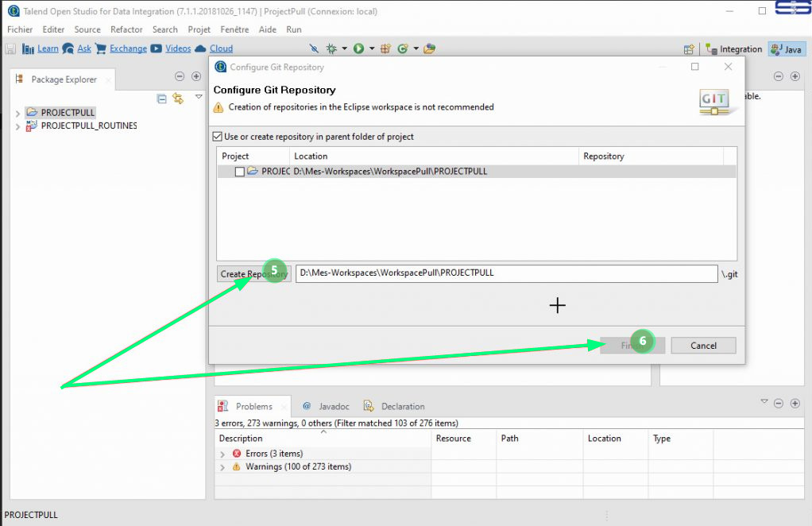Click the Open Perspective icon
Viewport: 812px width, 526px height.
click(x=689, y=49)
